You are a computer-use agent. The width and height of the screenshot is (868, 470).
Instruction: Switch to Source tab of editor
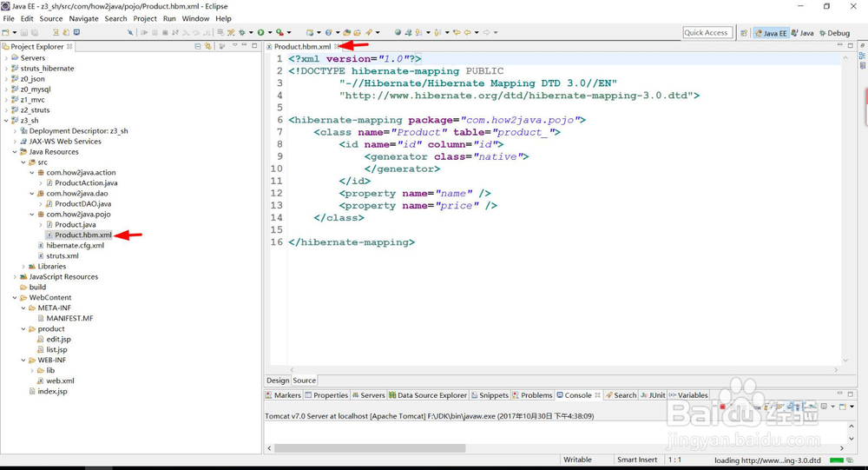(304, 381)
